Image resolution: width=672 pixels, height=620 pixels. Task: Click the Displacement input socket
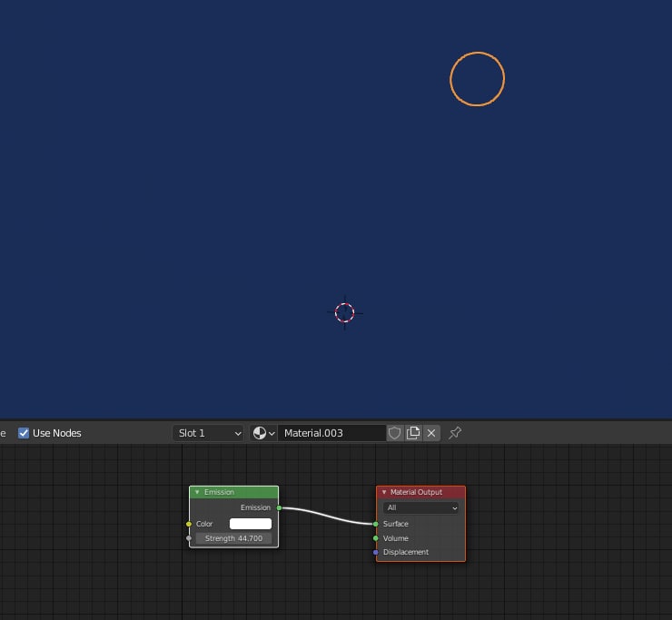point(376,552)
